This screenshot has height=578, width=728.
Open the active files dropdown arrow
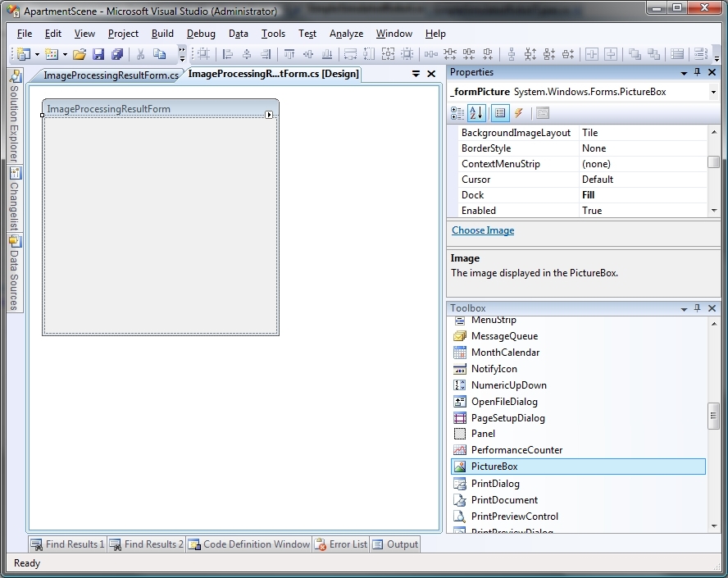[x=416, y=74]
